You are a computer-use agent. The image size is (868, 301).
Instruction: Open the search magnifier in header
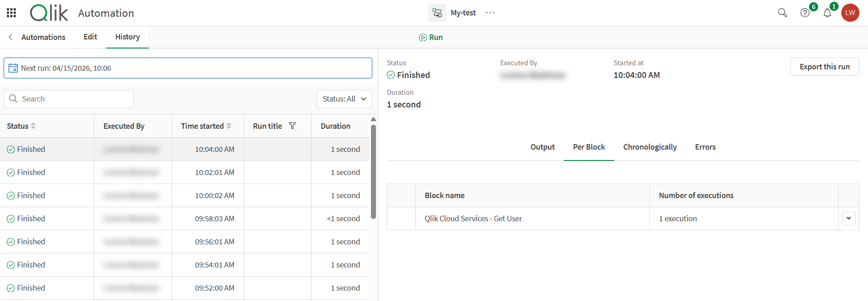(782, 13)
